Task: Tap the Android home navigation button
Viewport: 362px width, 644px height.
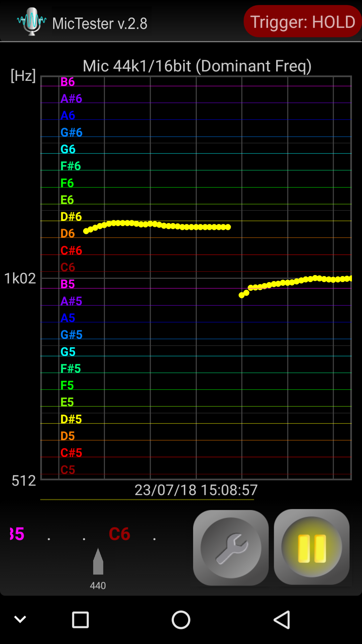Action: click(181, 620)
